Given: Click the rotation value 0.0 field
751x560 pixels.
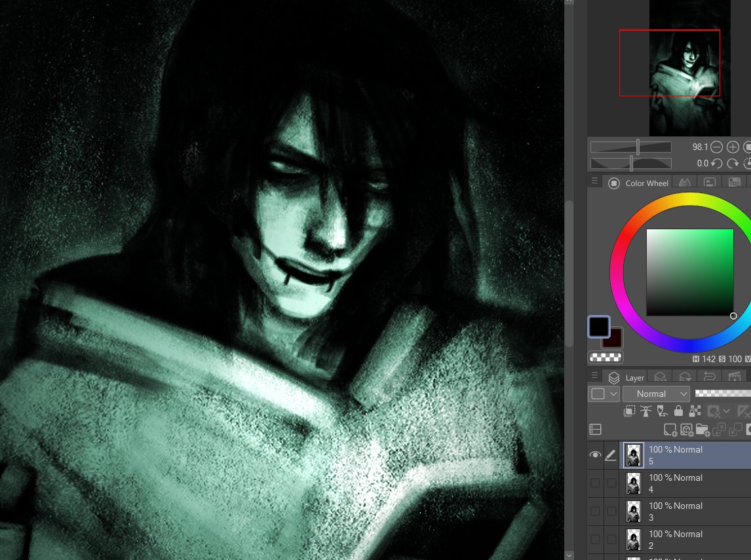Looking at the screenshot, I should (x=703, y=164).
